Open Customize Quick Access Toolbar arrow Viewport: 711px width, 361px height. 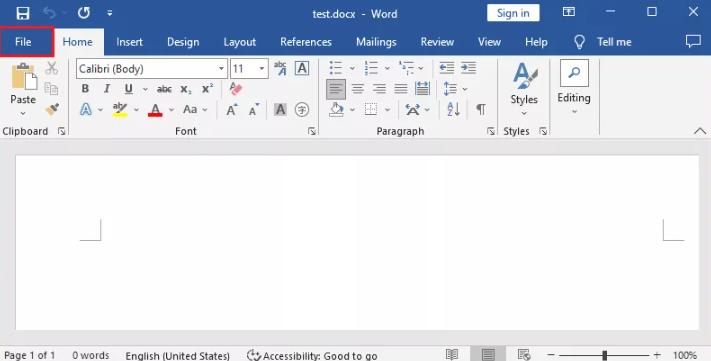coord(110,14)
